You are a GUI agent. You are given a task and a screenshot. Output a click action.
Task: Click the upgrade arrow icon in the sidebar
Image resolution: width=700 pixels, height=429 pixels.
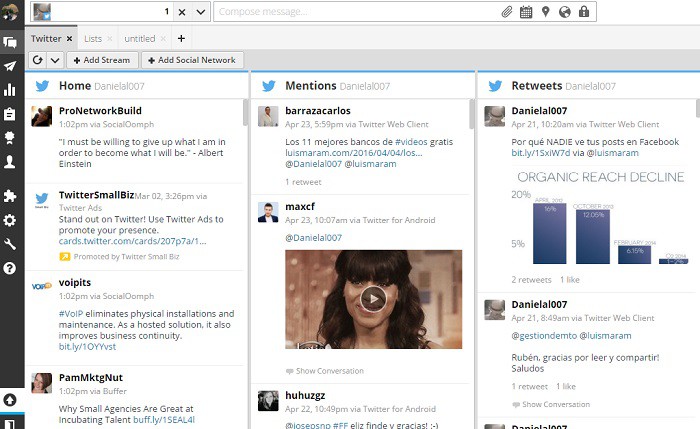(x=10, y=400)
